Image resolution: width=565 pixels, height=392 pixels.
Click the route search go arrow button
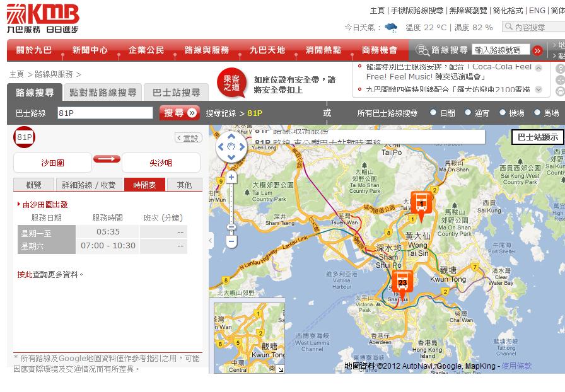click(537, 50)
